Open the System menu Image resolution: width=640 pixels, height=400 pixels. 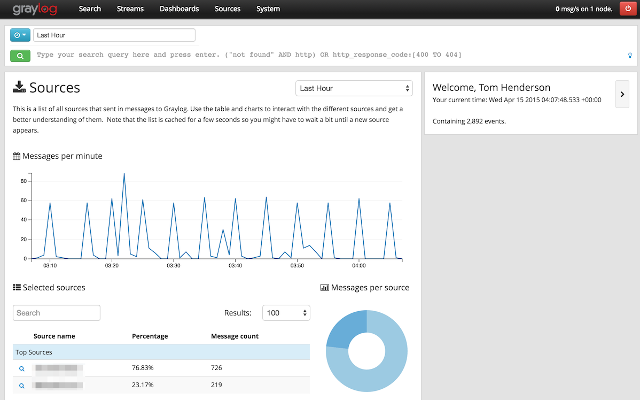tap(267, 9)
